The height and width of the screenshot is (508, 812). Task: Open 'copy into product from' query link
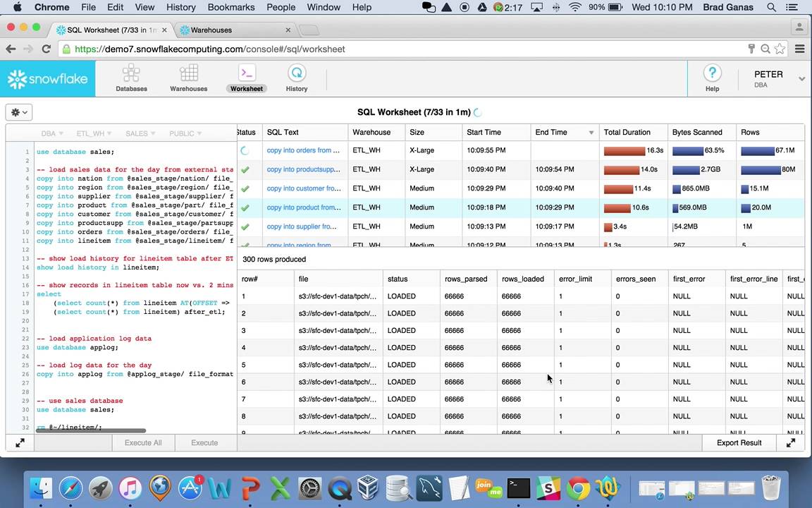[304, 207]
